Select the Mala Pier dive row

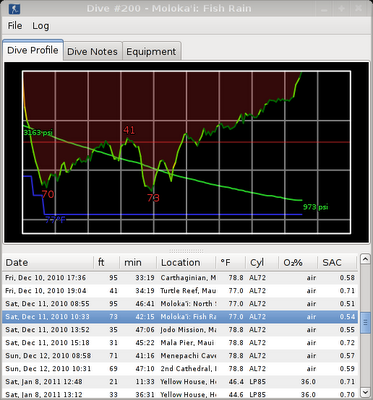click(180, 343)
